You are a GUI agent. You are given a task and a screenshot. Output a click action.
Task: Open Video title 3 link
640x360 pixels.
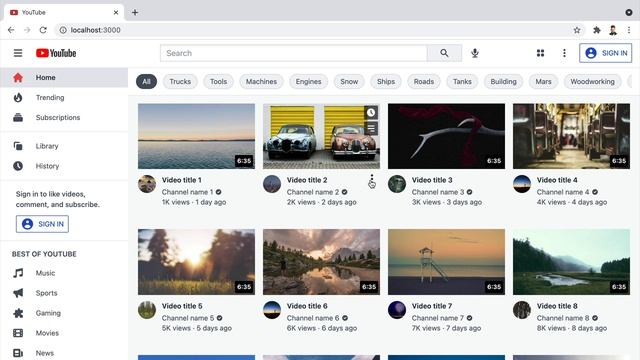point(432,180)
